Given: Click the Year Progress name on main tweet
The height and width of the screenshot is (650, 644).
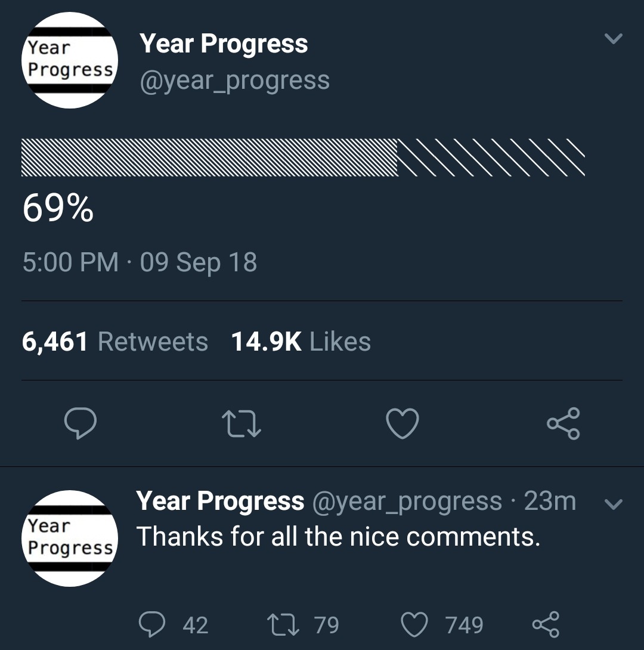Looking at the screenshot, I should pyautogui.click(x=224, y=44).
